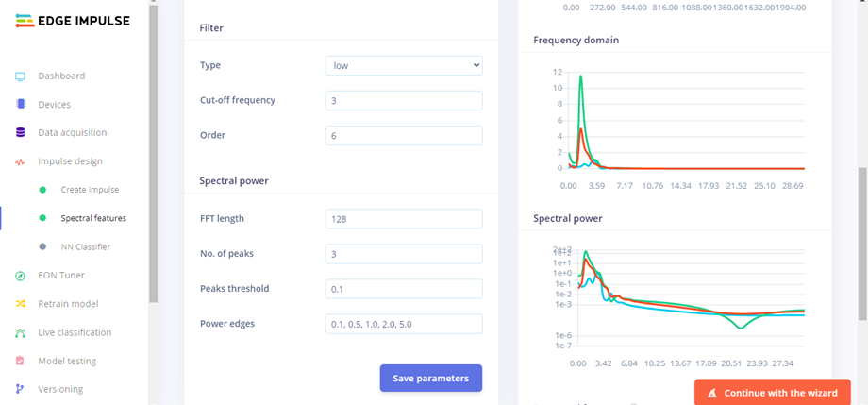The image size is (868, 405).
Task: Click the Impulse design pulse icon
Action: pyautogui.click(x=20, y=161)
